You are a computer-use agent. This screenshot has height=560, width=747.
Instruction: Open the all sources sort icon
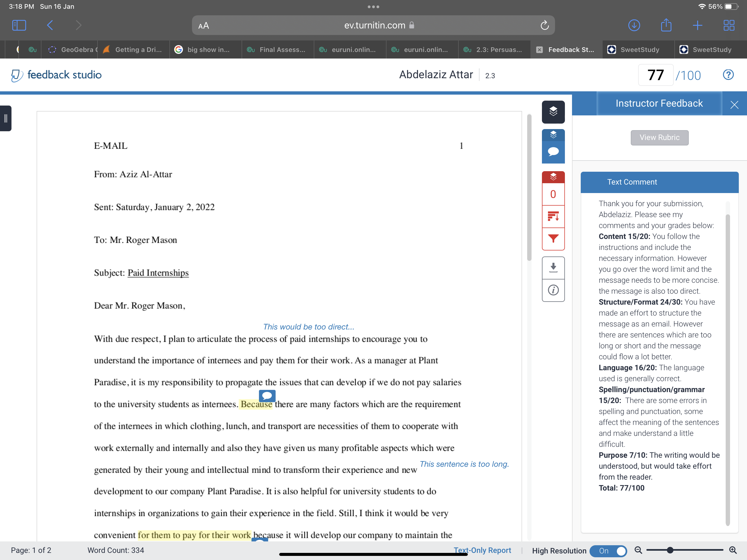[x=553, y=217]
